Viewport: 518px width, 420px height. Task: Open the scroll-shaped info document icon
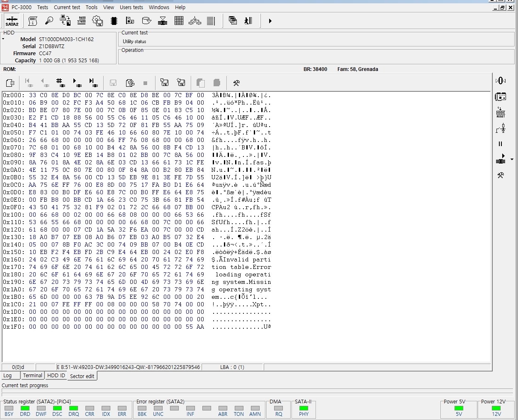tap(33, 21)
